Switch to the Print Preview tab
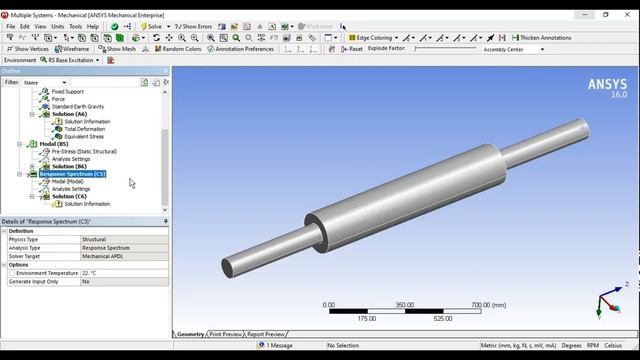This screenshot has width=640, height=360. point(226,334)
